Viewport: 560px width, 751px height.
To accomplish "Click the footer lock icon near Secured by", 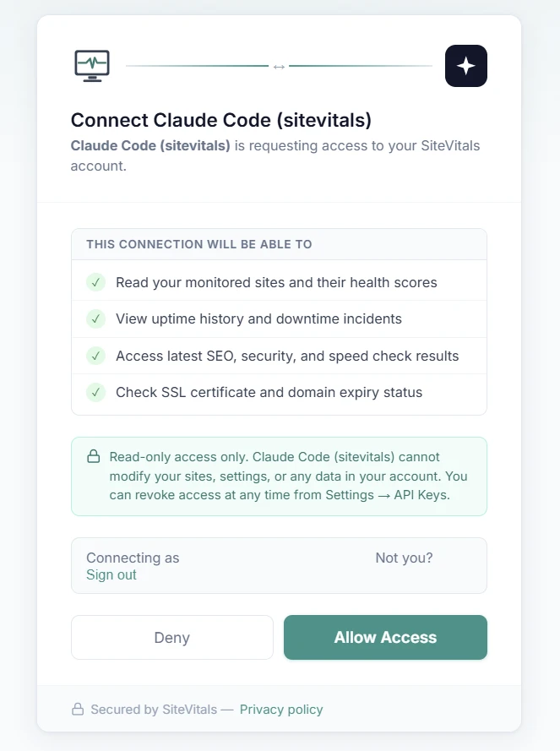I will [78, 710].
